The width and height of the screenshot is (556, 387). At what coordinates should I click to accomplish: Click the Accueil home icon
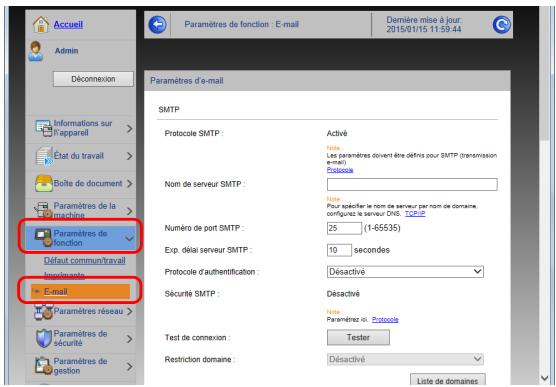(41, 24)
